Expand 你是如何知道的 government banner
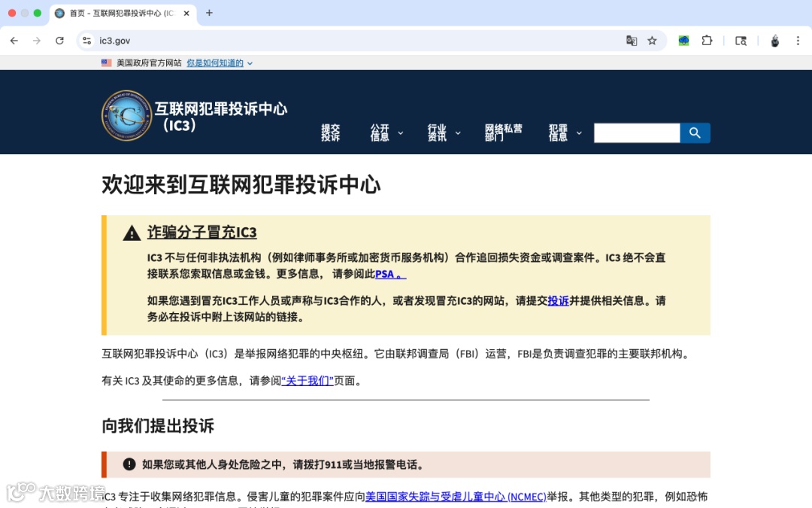 coord(220,62)
